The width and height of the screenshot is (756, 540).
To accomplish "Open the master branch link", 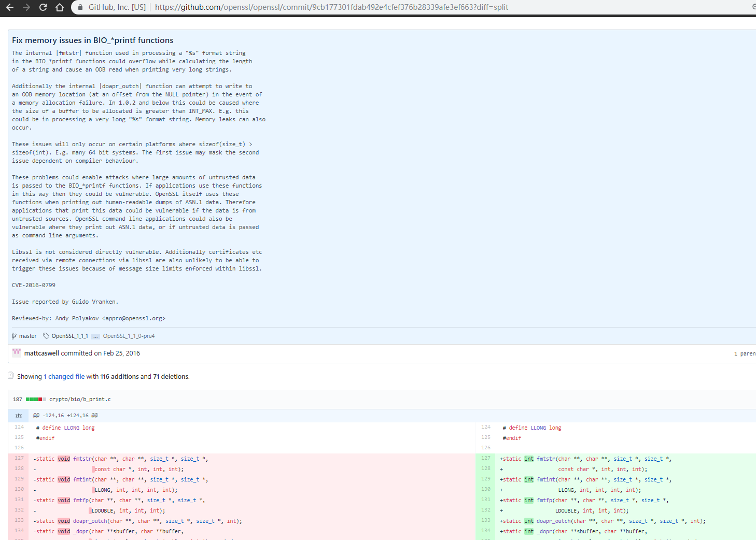I will pos(28,336).
